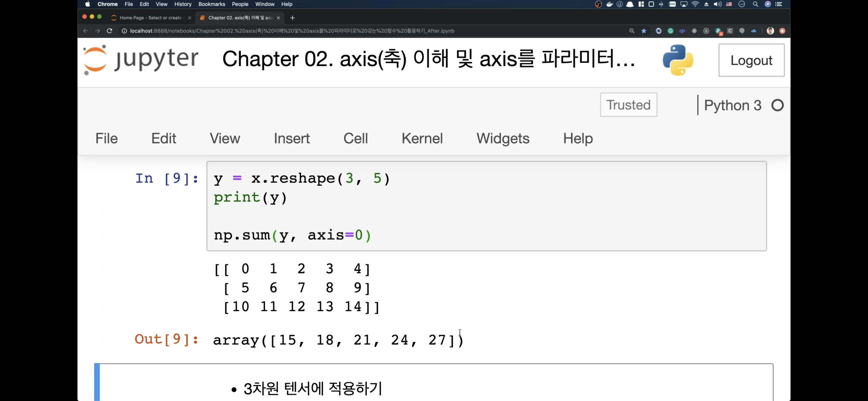
Task: Switch to the Home Page tab
Action: coord(150,18)
